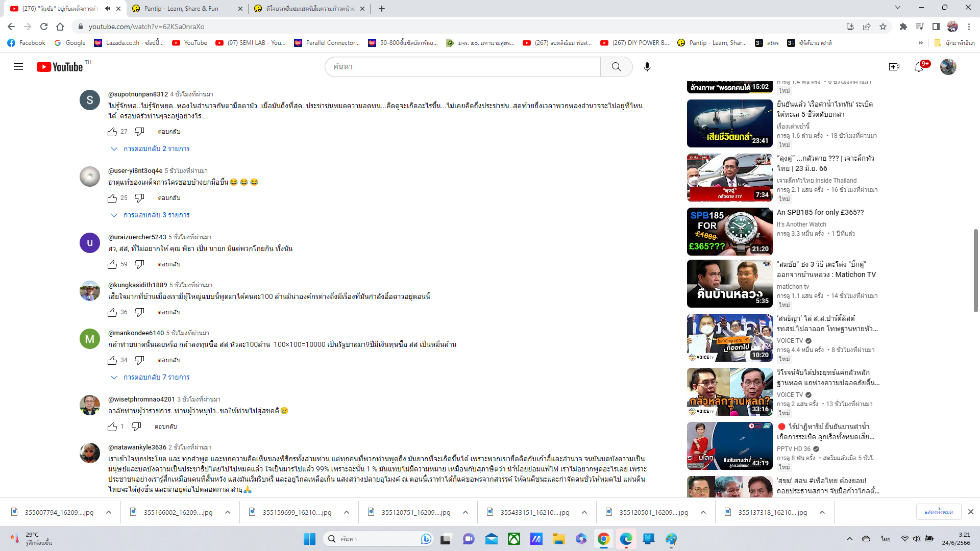Switch to the third browser tab

point(310,9)
